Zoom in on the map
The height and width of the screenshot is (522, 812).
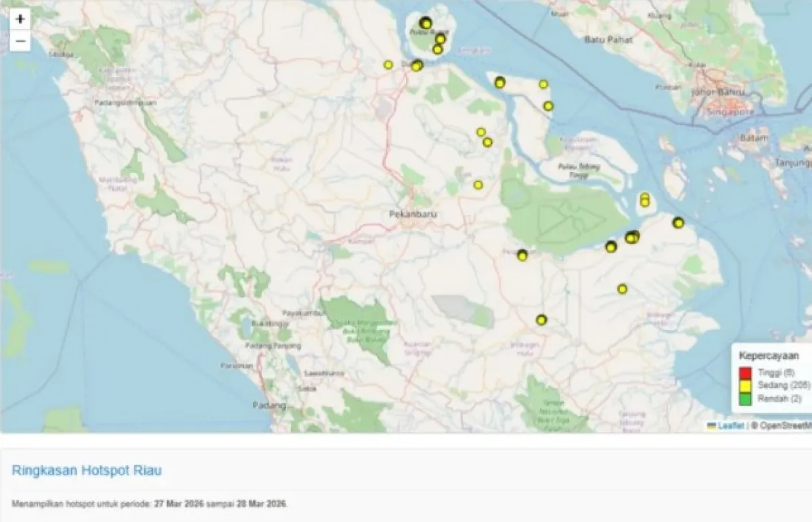[x=20, y=20]
